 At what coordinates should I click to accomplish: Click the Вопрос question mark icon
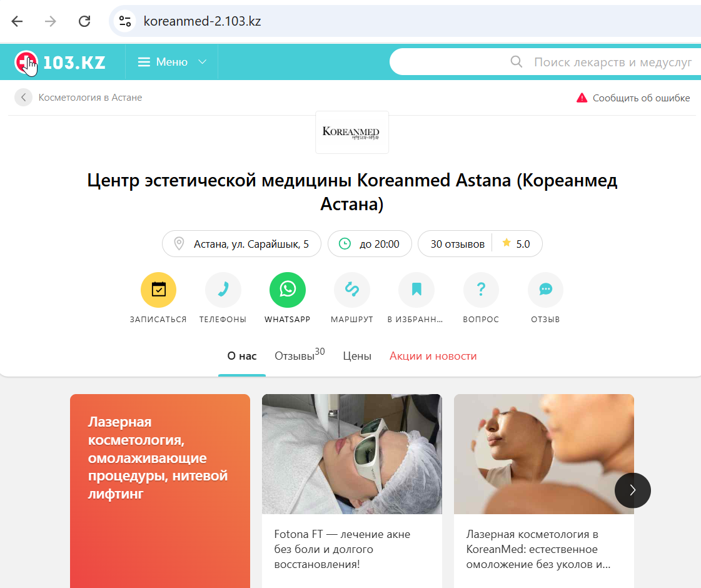[x=481, y=290]
